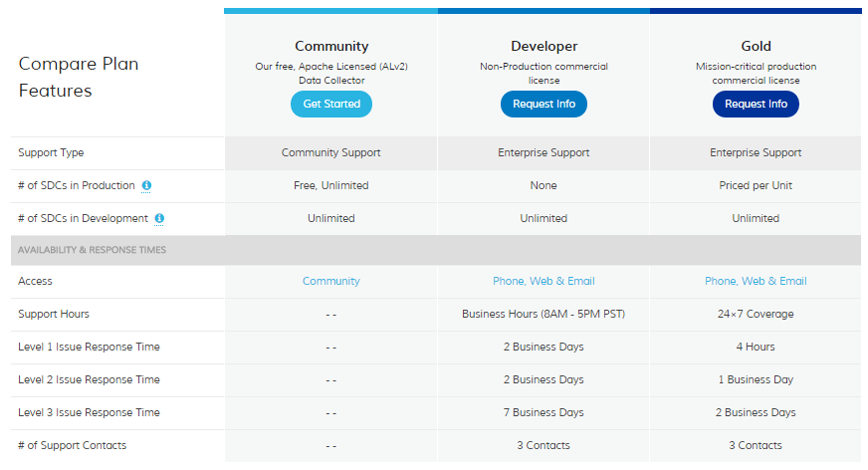Click Request Info under the Developer plan

coord(543,104)
